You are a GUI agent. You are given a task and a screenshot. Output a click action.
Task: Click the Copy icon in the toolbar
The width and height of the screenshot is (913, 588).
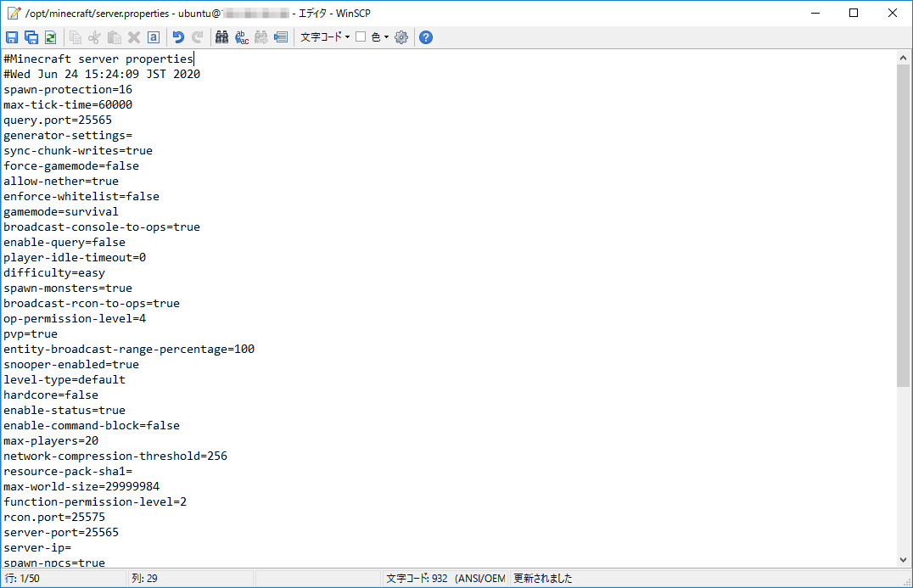pos(76,37)
